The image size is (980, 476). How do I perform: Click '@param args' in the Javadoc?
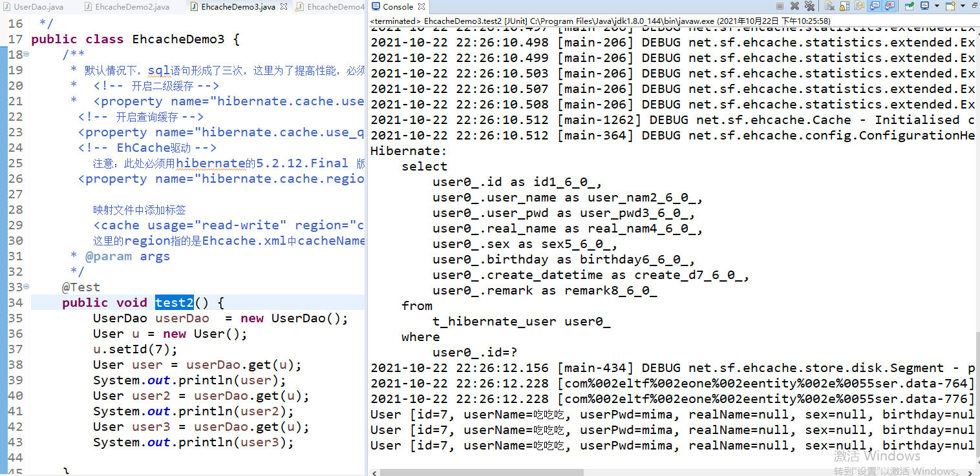coord(127,256)
